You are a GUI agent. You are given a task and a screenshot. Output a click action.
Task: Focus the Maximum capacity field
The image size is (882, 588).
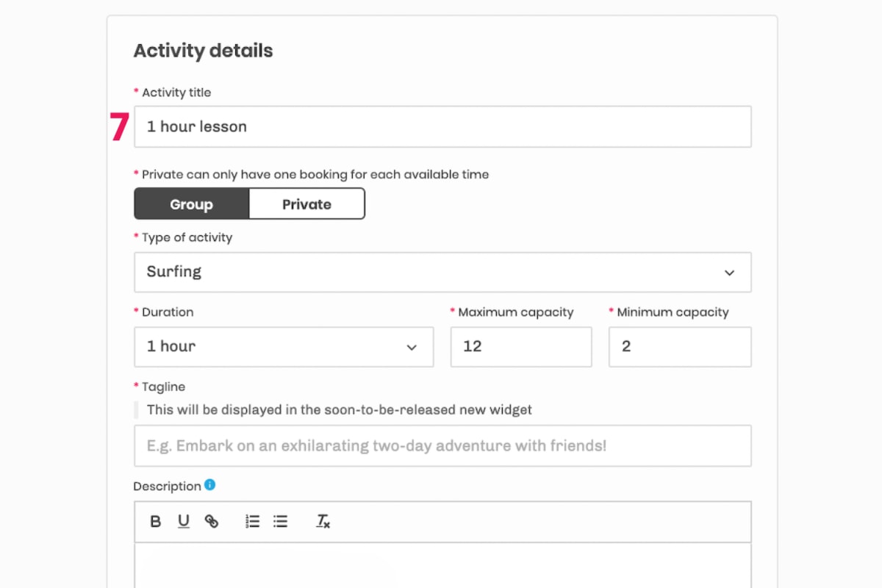pyautogui.click(x=521, y=347)
